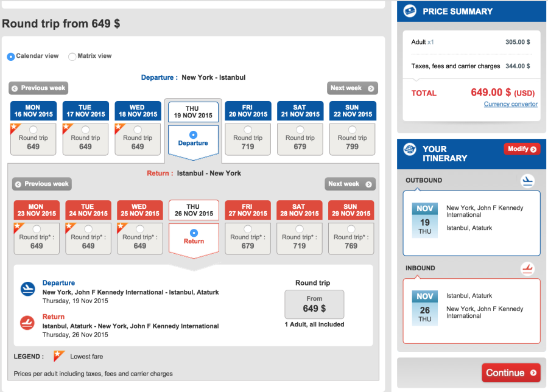Click the red Return plane icon
The image size is (548, 392).
click(28, 323)
